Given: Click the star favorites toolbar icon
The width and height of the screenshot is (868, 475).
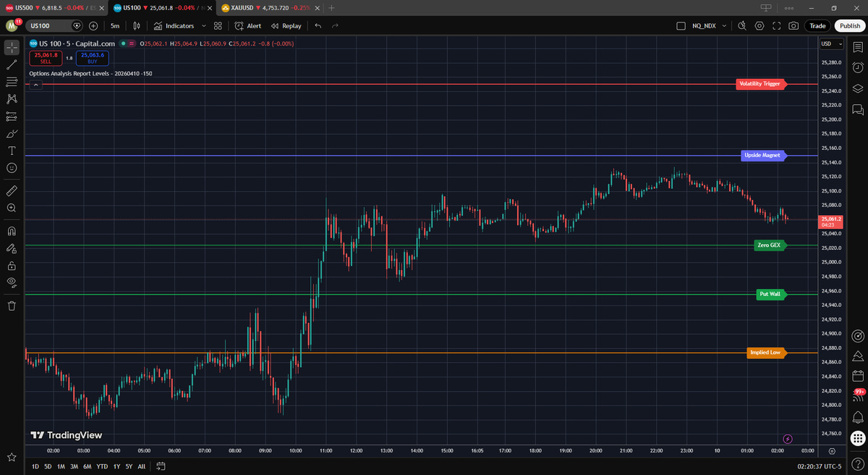Looking at the screenshot, I should [12, 458].
